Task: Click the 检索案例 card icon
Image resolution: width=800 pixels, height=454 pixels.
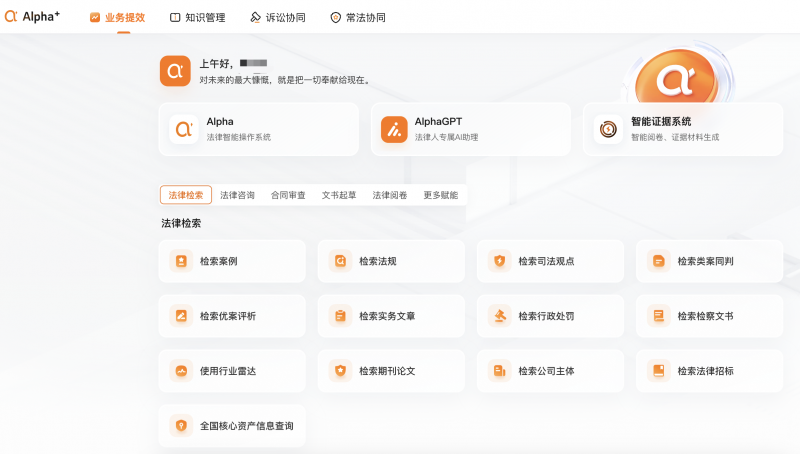Action: (181, 261)
